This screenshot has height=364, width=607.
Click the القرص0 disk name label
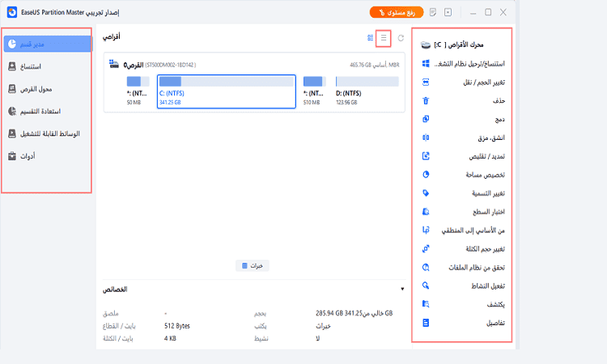(x=134, y=65)
